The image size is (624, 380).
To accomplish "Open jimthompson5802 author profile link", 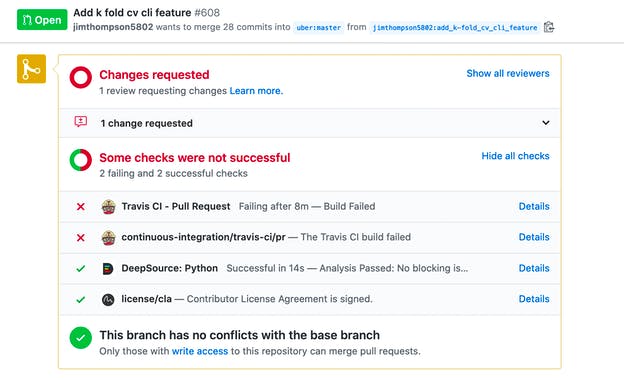I will (113, 27).
